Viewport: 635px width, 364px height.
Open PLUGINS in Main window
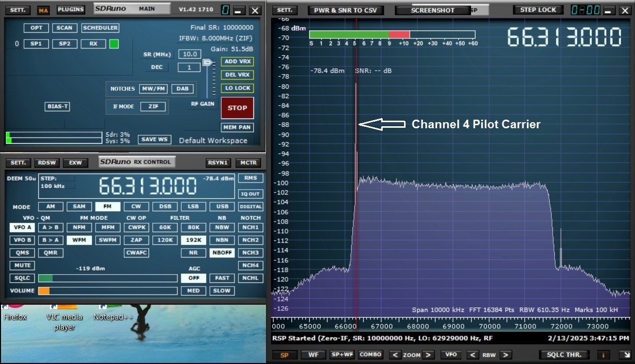tap(71, 10)
